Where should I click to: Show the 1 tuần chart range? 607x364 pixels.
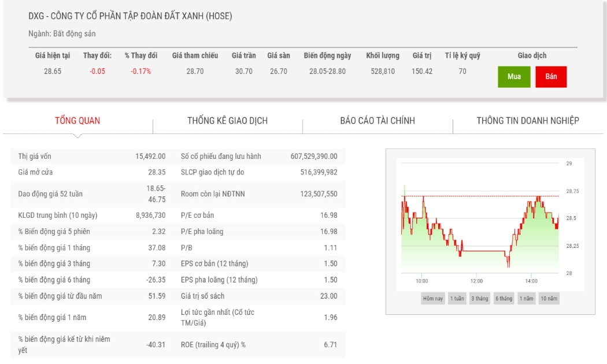457,298
